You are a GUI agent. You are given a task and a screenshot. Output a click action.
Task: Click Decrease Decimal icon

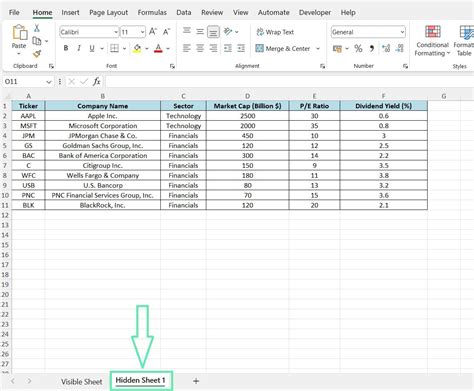coord(400,49)
